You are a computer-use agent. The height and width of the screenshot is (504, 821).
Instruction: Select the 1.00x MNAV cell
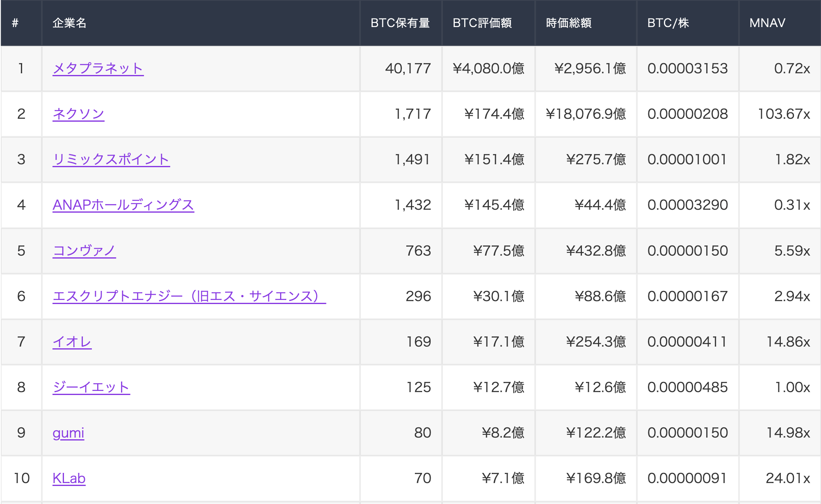tap(780, 387)
